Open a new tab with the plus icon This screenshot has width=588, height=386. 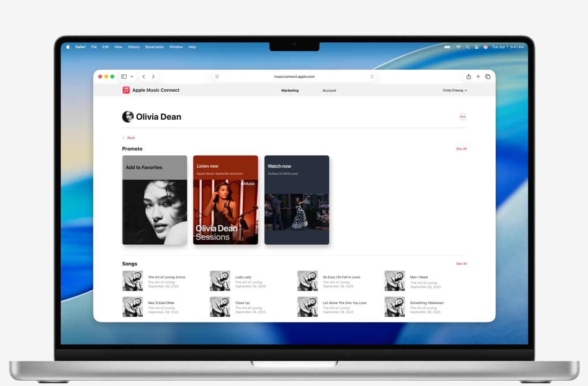click(478, 76)
